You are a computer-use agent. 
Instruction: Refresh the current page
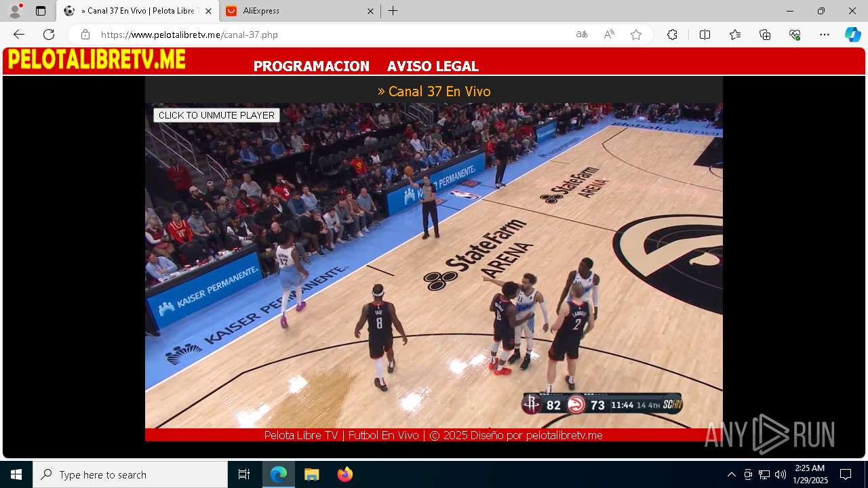point(49,35)
